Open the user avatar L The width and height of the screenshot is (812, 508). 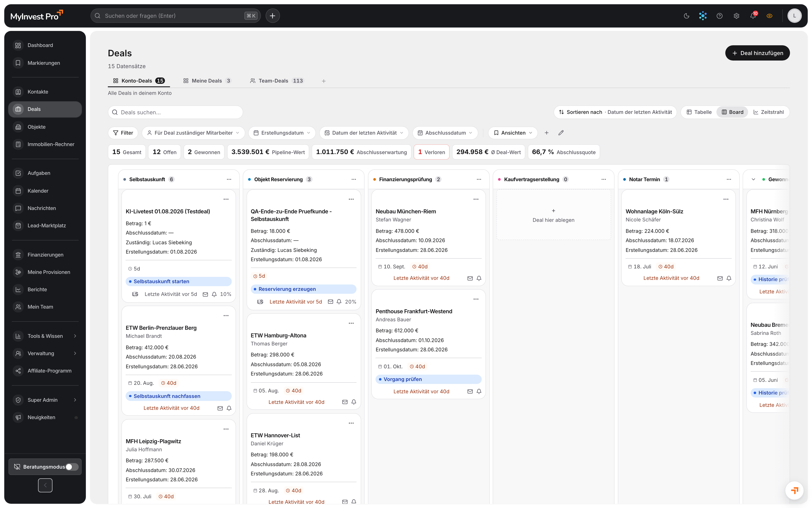[794, 16]
